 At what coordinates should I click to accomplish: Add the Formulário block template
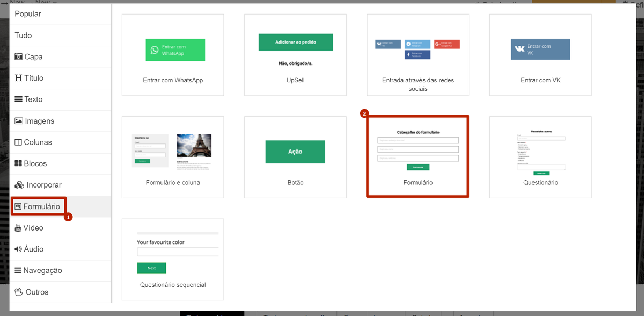418,156
